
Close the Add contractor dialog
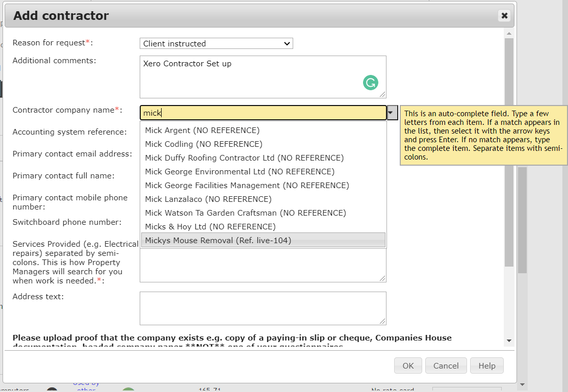click(504, 16)
